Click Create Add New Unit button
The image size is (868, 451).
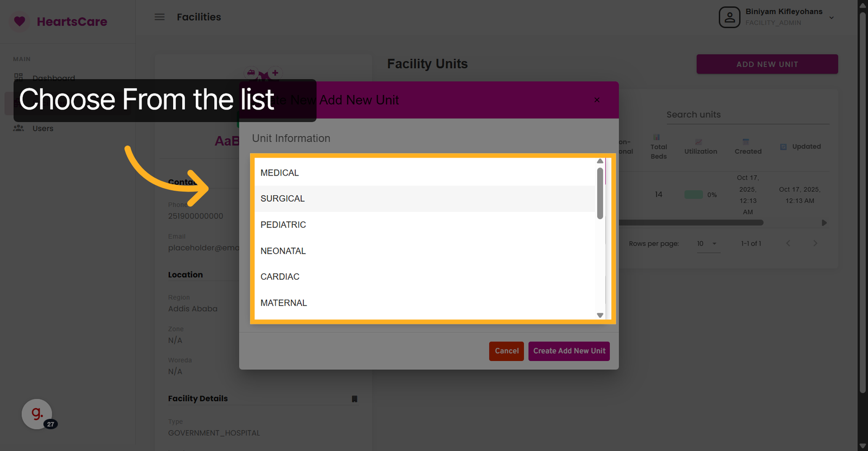point(569,351)
